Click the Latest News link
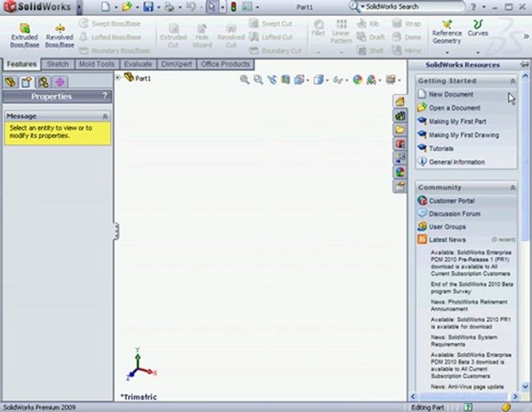Screen dimensions: 532x412 coord(447,240)
